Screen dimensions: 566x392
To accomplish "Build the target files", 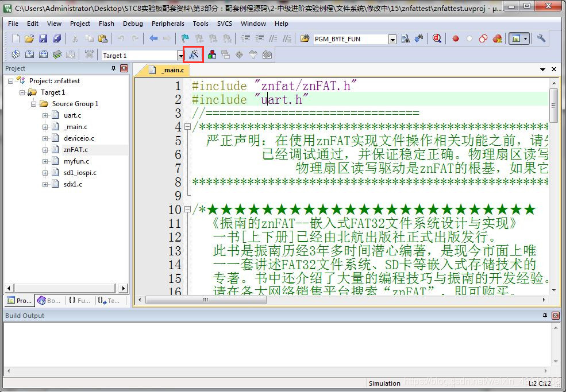I will (30, 55).
